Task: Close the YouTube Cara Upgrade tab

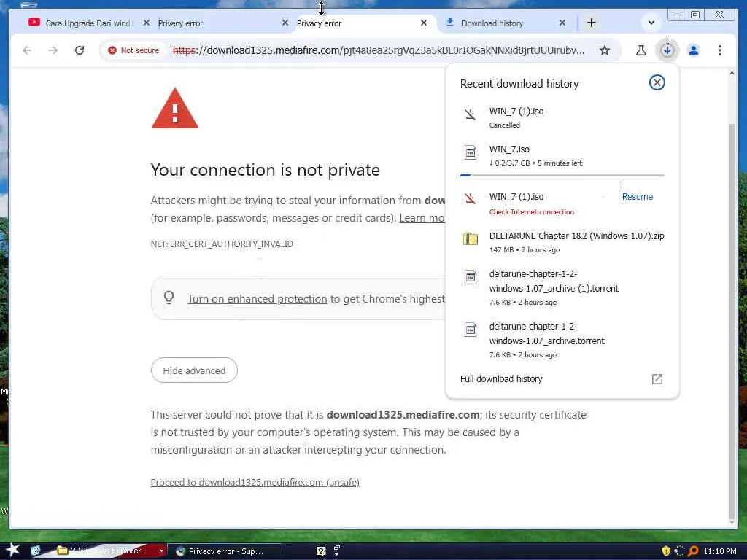Action: [146, 23]
